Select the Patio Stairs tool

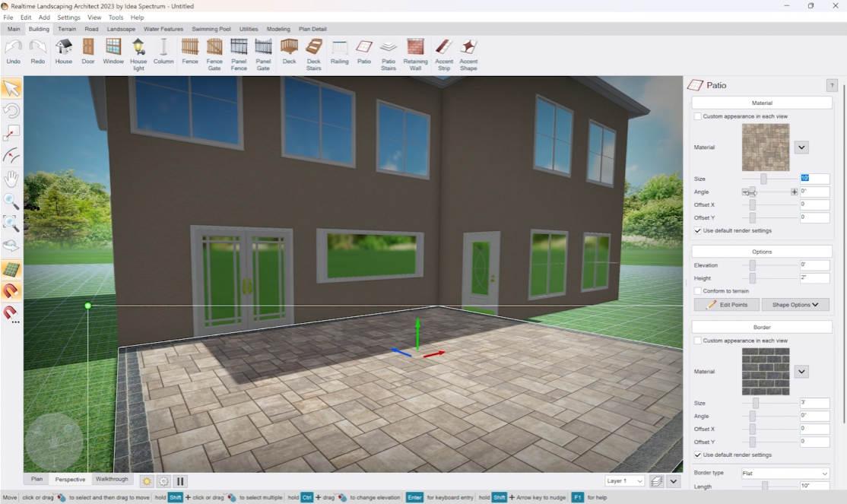point(389,55)
